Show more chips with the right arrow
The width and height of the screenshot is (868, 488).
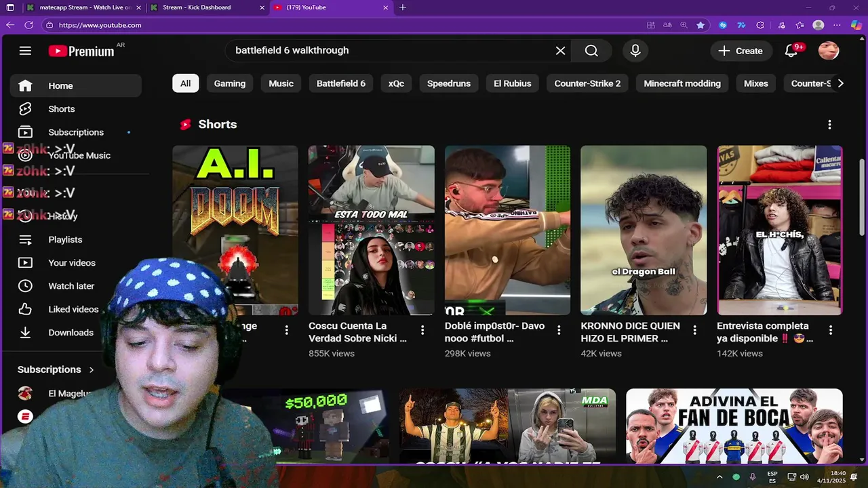coord(840,83)
